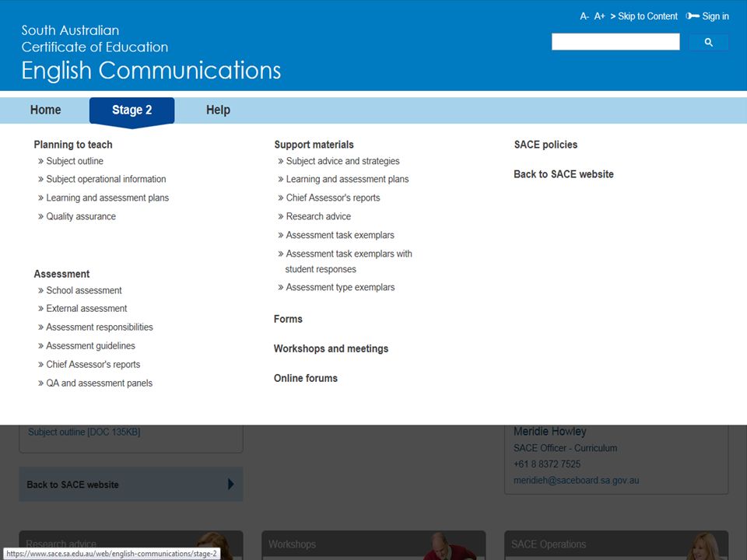This screenshot has height=560, width=747.
Task: Click the Assessment section heading
Action: [x=61, y=274]
